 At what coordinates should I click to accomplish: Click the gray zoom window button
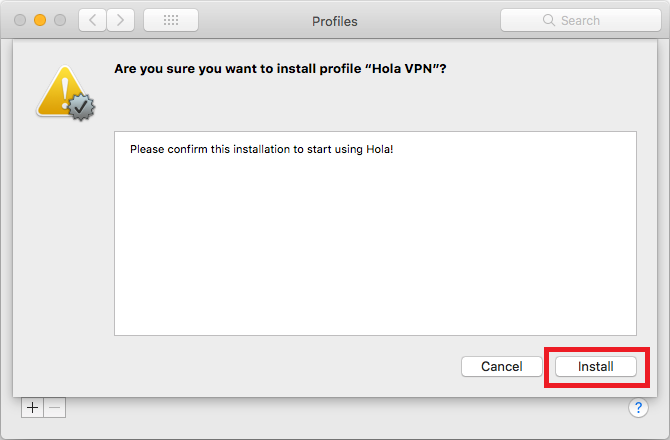60,20
